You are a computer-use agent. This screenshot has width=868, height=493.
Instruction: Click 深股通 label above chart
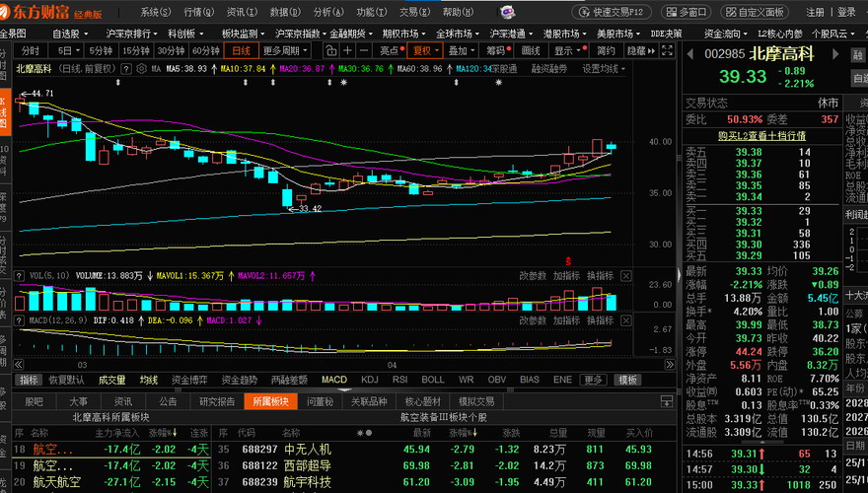click(503, 69)
